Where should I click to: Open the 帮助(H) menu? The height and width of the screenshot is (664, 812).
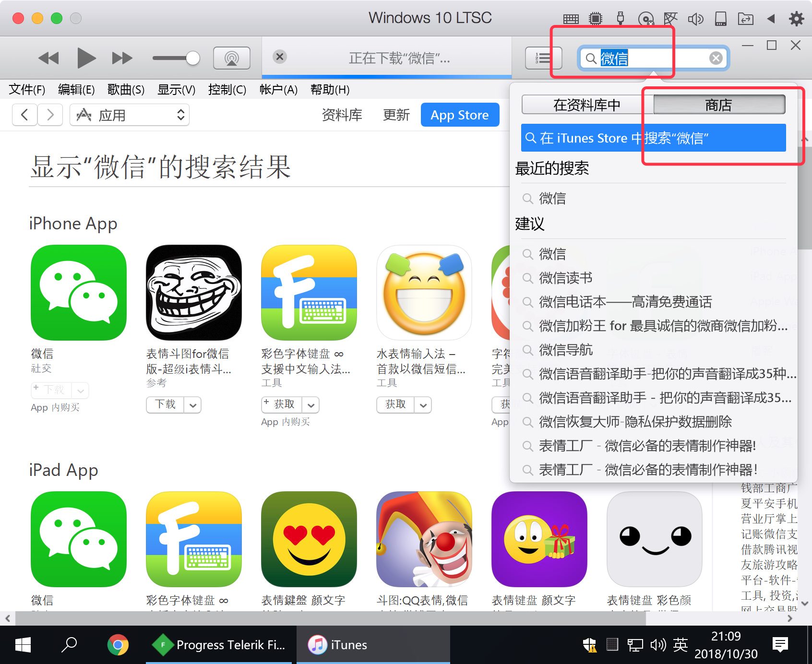click(330, 90)
